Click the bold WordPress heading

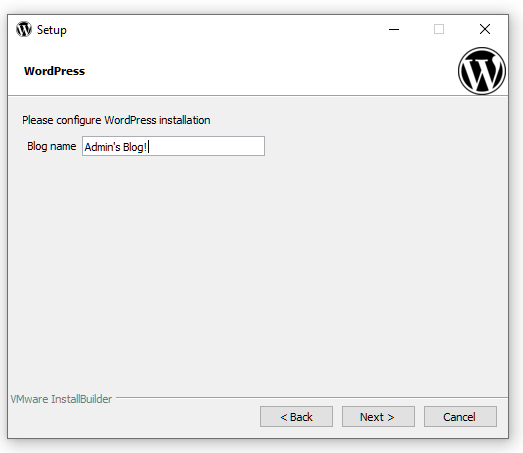pos(54,71)
